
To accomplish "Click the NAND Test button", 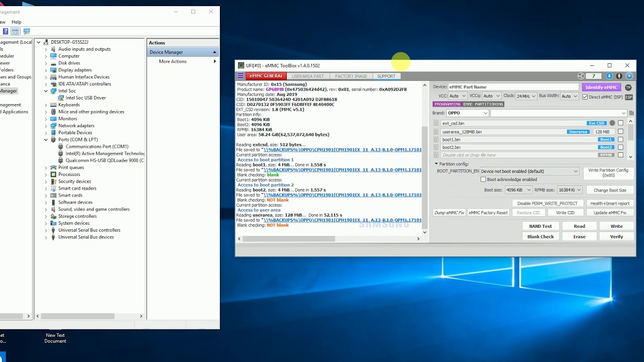I will pyautogui.click(x=540, y=226).
